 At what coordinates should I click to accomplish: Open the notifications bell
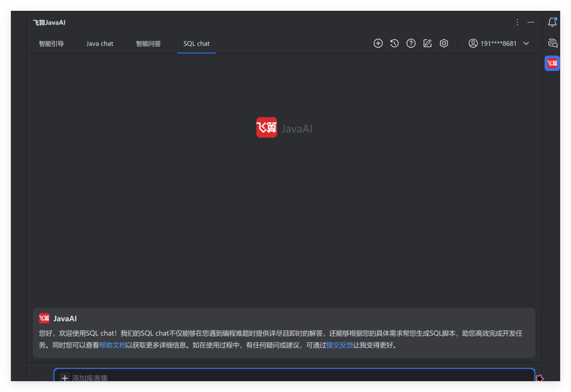(552, 22)
